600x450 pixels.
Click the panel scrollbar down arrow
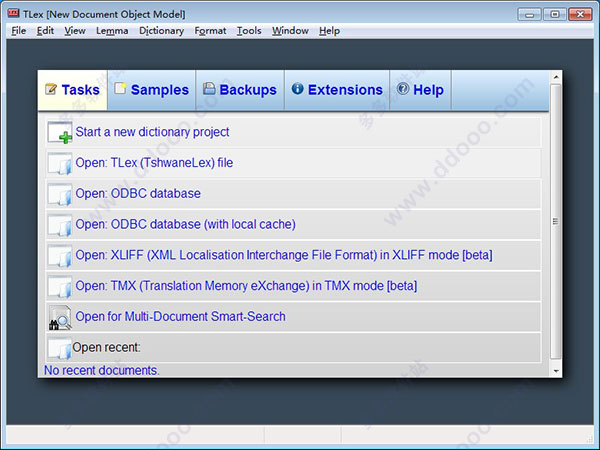tap(556, 371)
